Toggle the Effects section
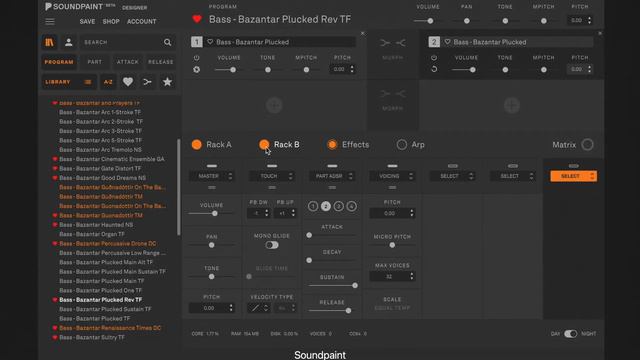The image size is (640, 360). [332, 144]
